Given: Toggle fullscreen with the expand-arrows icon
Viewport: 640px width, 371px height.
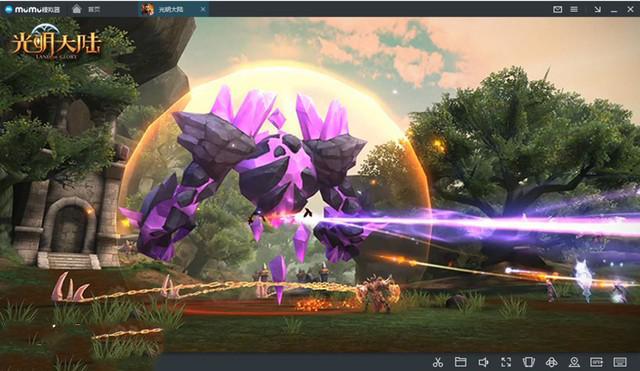Looking at the screenshot, I should [x=506, y=362].
